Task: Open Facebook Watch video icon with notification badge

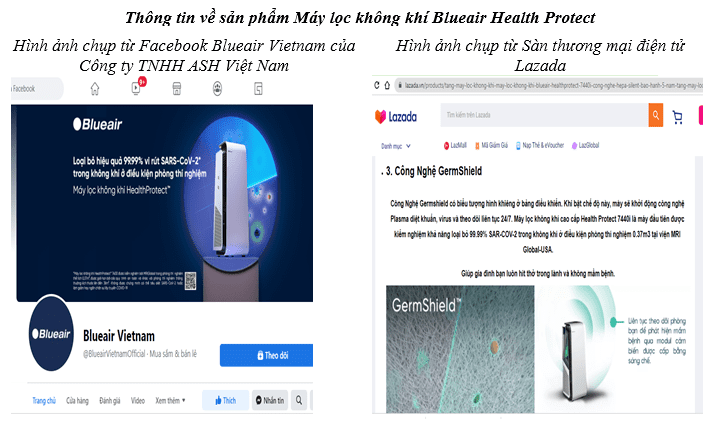Action: [137, 87]
